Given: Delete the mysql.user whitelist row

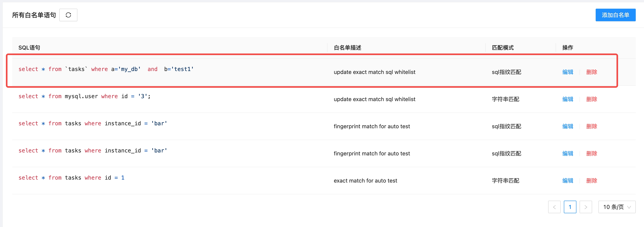Looking at the screenshot, I should 592,99.
